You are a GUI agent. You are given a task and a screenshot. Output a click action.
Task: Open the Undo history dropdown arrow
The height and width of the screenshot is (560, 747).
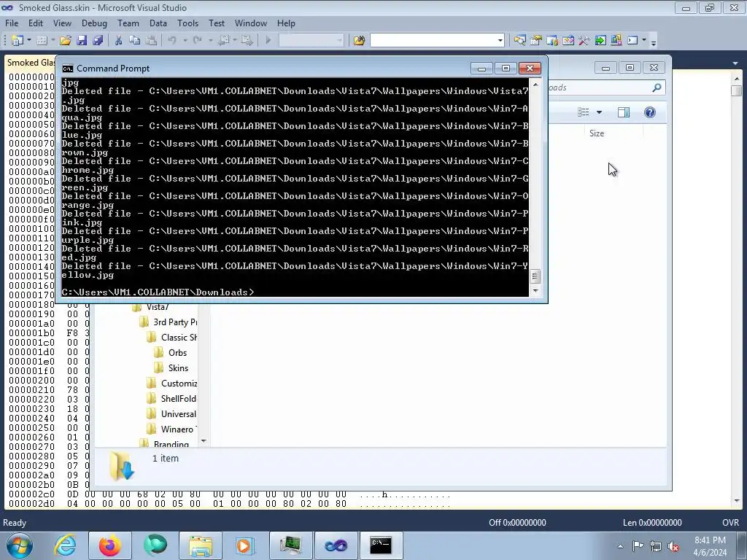pyautogui.click(x=185, y=41)
